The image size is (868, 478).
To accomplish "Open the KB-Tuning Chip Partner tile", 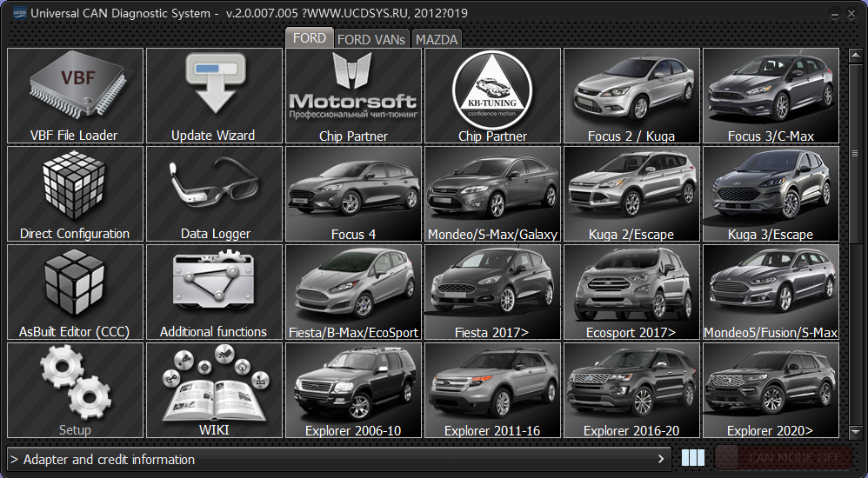I will coord(492,96).
